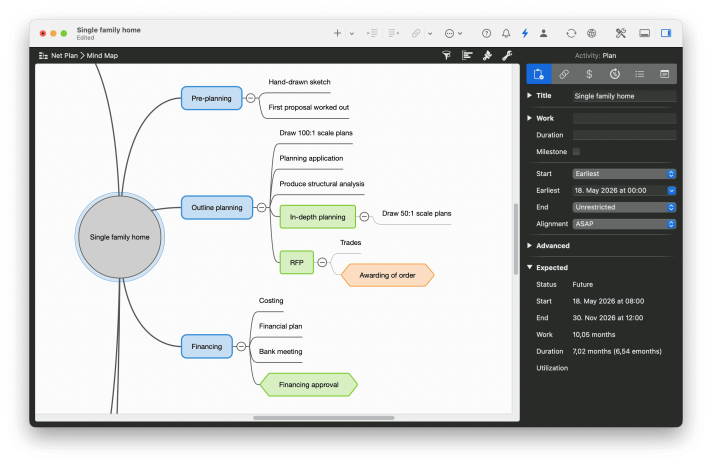
Task: Select the Planning application item
Action: click(311, 158)
